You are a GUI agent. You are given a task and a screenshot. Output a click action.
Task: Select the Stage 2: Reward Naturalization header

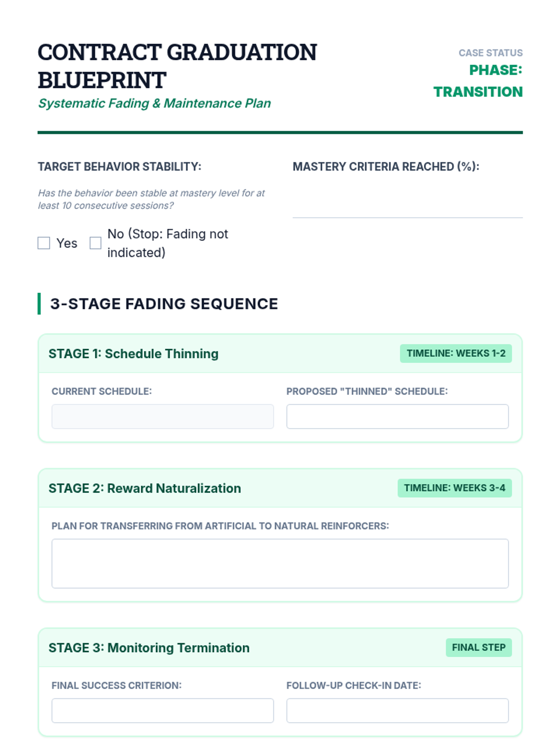click(x=145, y=488)
